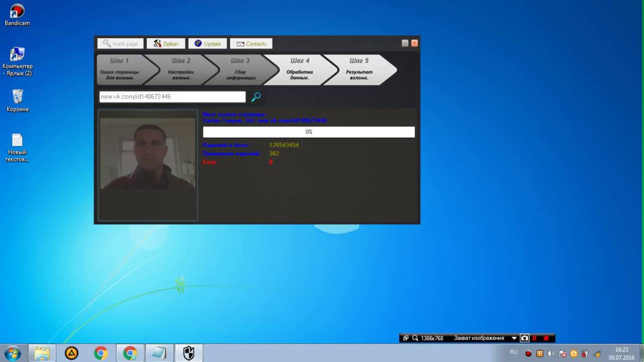Stop the Bandicam recording
The width and height of the screenshot is (644, 362).
pos(546,338)
